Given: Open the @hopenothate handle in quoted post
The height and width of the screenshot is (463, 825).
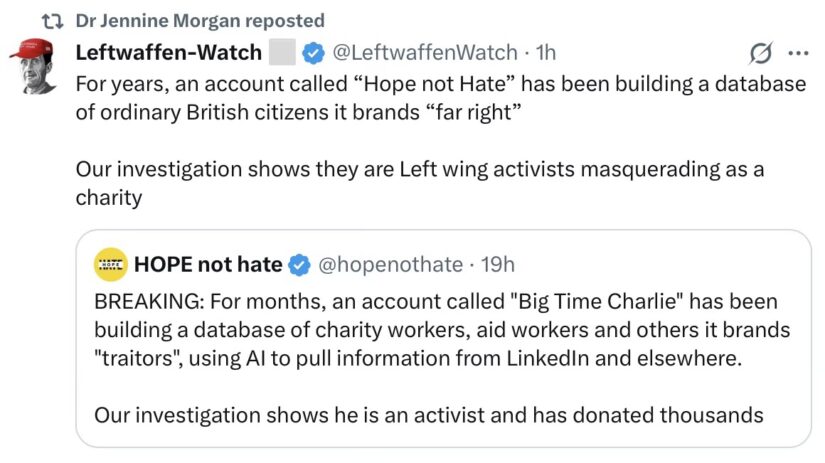Looking at the screenshot, I should coord(390,264).
